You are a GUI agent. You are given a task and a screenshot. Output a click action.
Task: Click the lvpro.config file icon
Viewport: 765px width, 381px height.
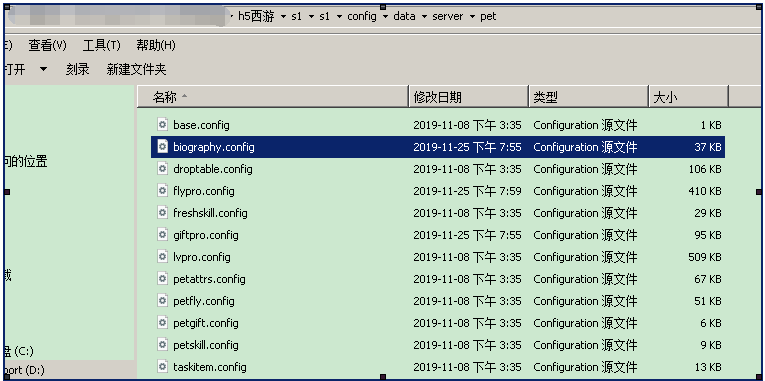(162, 256)
